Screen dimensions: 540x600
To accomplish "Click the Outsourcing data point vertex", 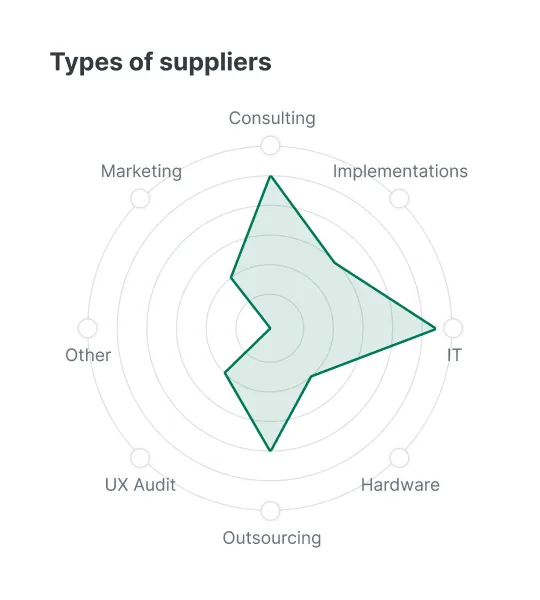I will (x=271, y=450).
